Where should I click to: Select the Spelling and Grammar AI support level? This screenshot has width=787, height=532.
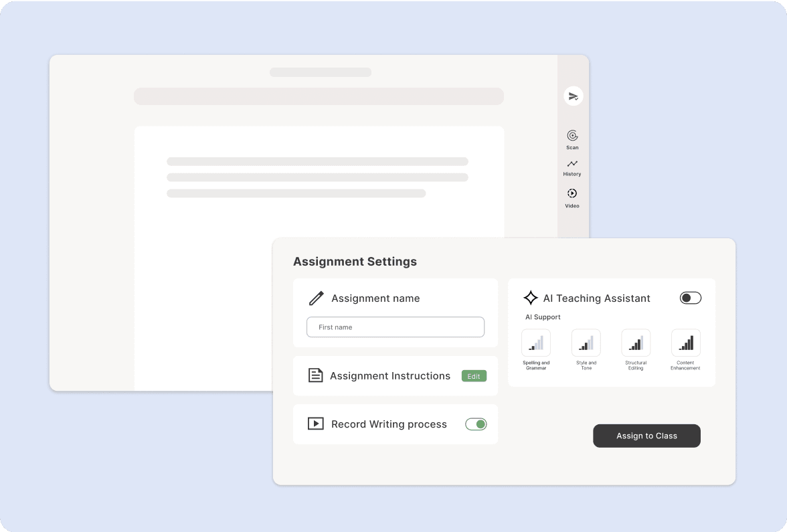(x=535, y=343)
